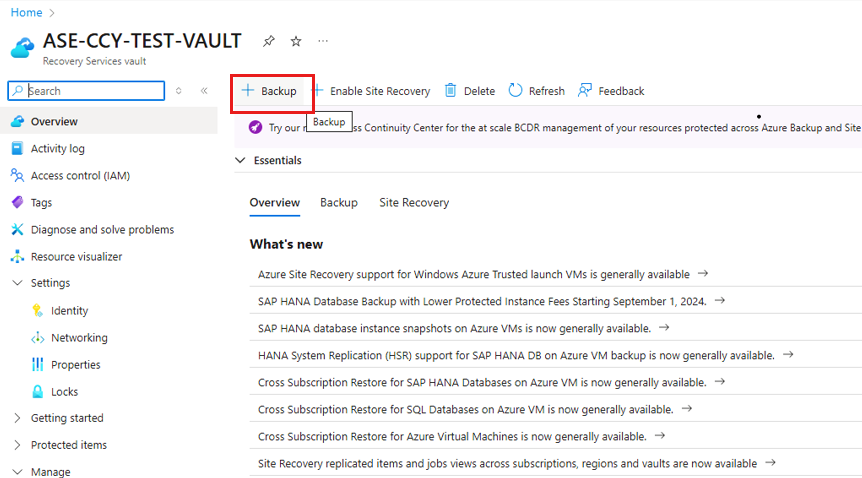Viewport: 862px width, 478px height.
Task: Click the Properties bars icon
Action: [37, 364]
